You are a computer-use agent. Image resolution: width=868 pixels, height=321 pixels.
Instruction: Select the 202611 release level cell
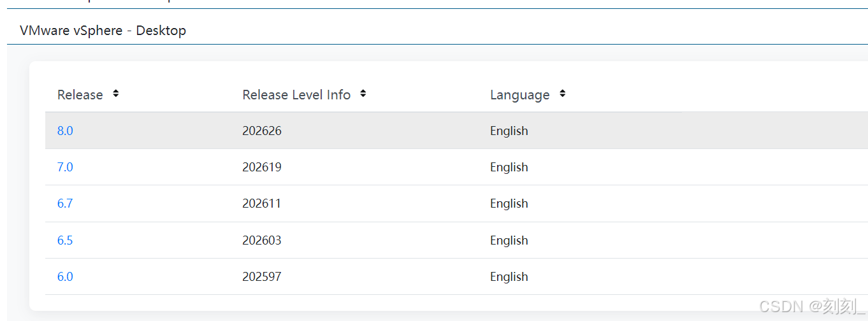(262, 203)
